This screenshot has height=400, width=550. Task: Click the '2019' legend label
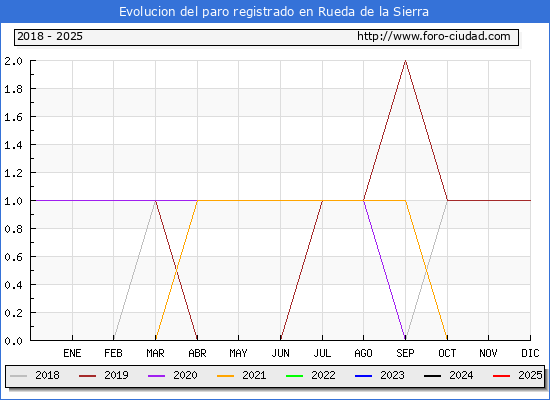(x=116, y=375)
